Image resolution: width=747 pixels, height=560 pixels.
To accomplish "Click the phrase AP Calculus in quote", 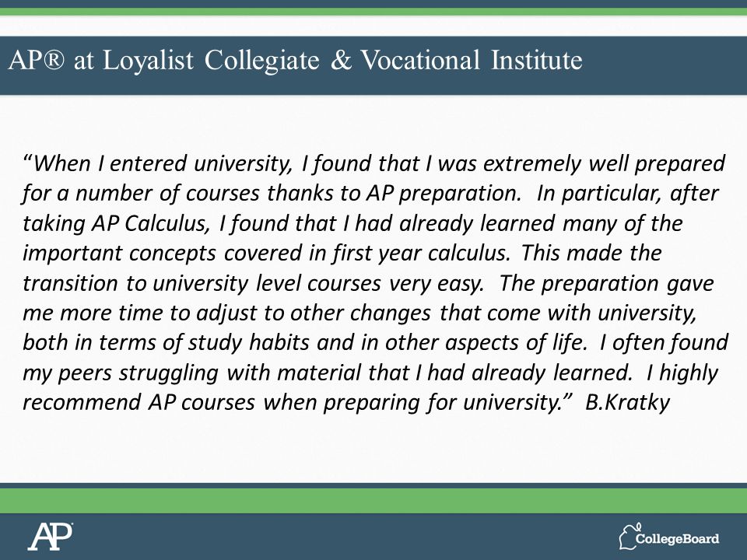I will 150,223.
